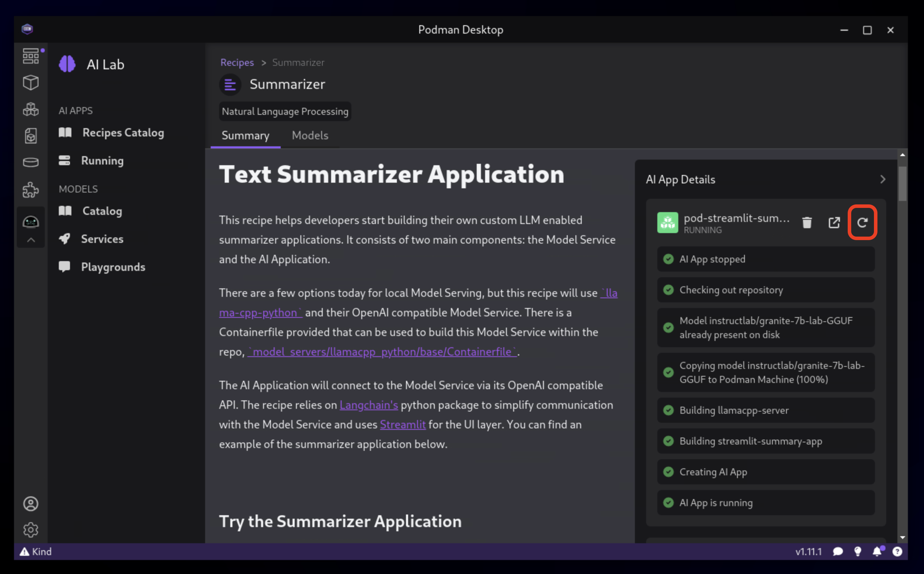Click the Kind warning in status bar
Viewport: 924px width, 574px height.
click(x=36, y=552)
